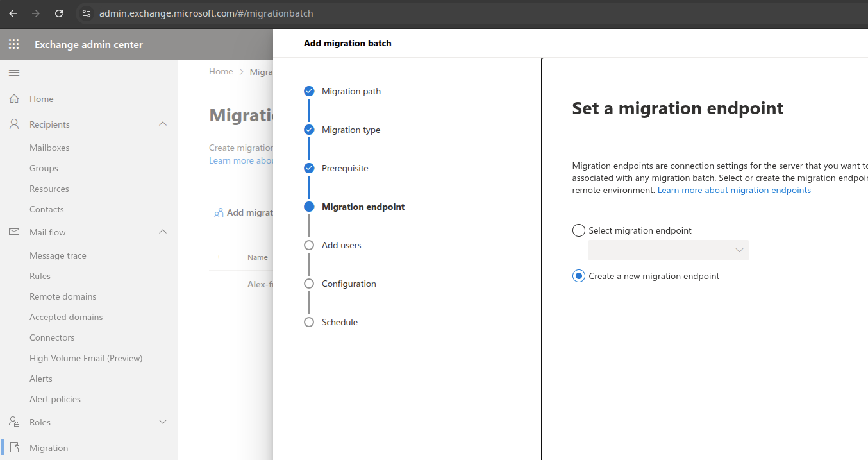Select the Add users wizard step
868x460 pixels.
tap(342, 245)
